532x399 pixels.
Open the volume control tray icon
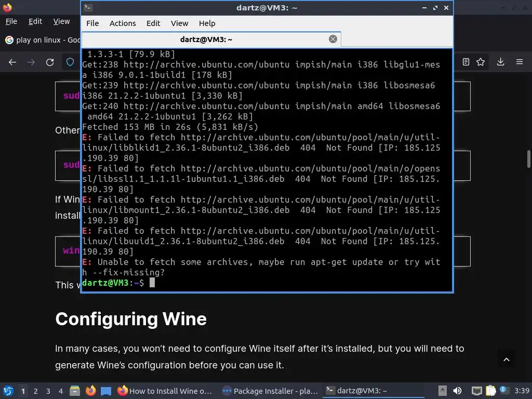coord(457,391)
